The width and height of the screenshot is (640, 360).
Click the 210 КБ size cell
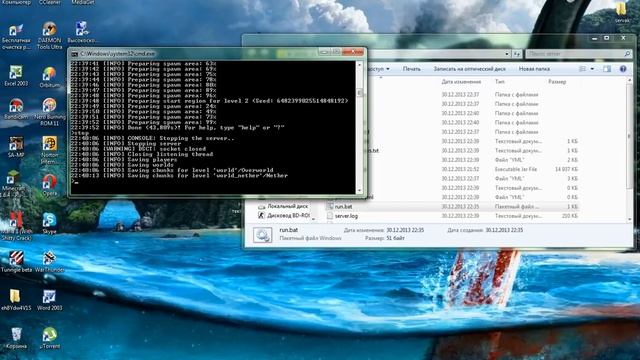pyautogui.click(x=570, y=216)
